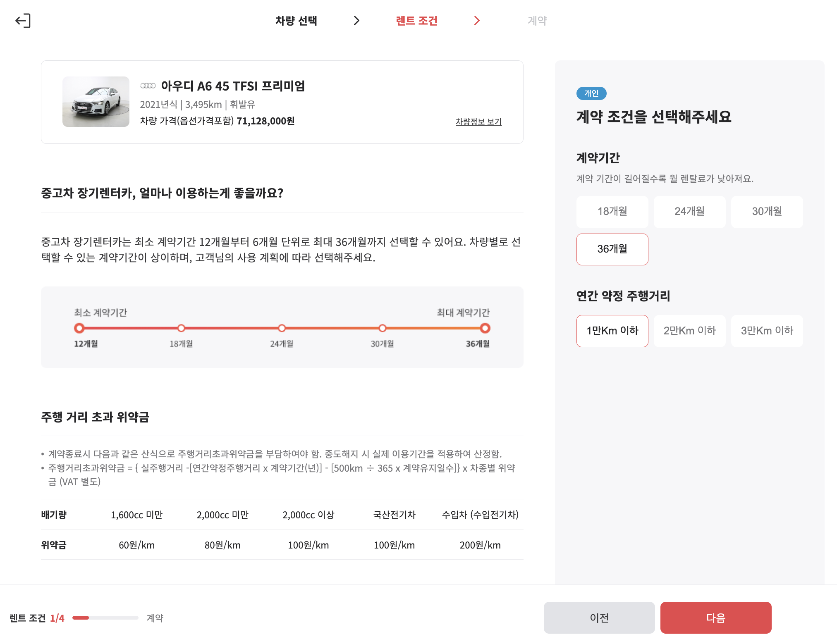The width and height of the screenshot is (837, 644).
Task: Select 24개월 contract period
Action: 689,212
